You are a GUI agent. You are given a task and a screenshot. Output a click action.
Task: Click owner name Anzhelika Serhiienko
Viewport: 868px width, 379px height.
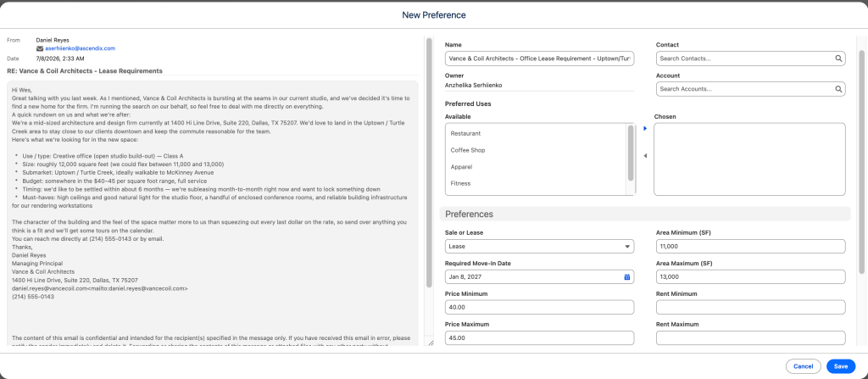pos(475,86)
